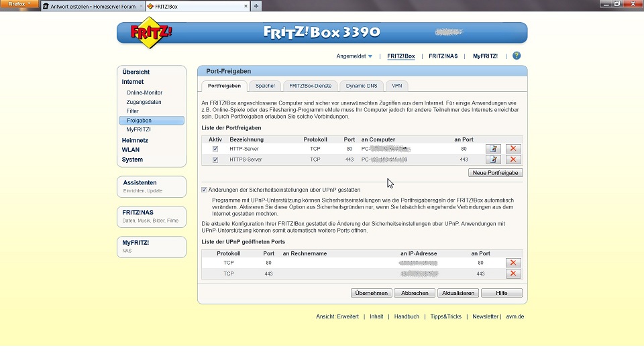This screenshot has width=644, height=362.
Task: Click the edit icon for HTTPS-Server row
Action: [x=494, y=160]
